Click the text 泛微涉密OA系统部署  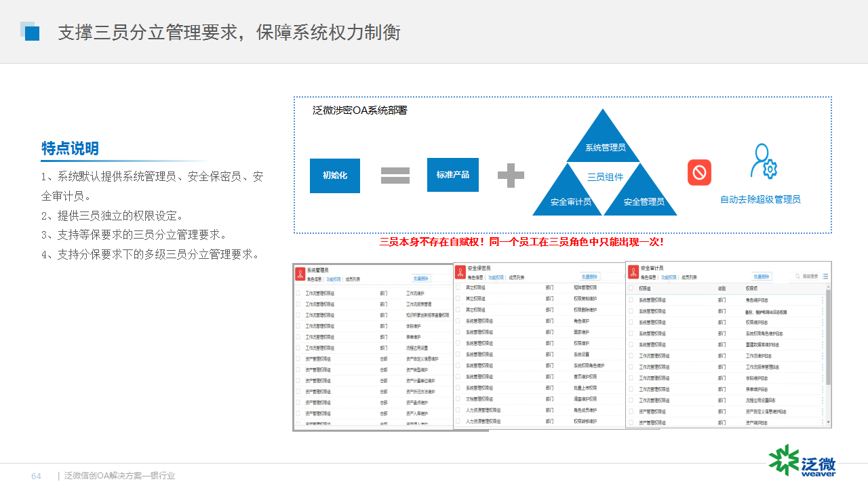(359, 110)
